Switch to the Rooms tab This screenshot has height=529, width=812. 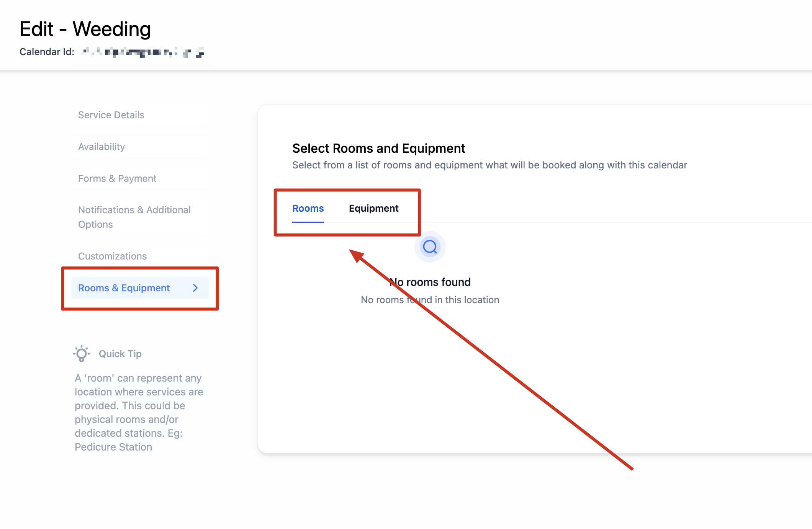tap(308, 208)
